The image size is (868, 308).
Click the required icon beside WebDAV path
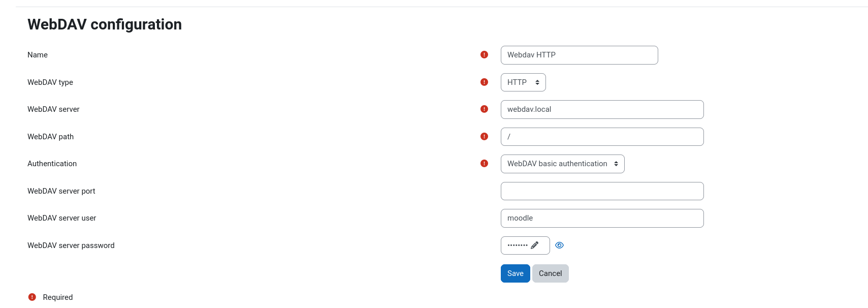point(484,137)
